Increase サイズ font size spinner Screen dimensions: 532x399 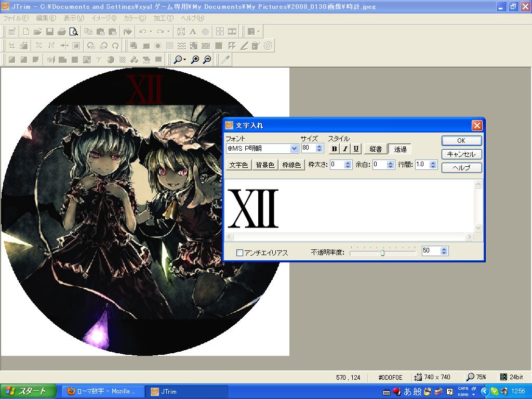click(319, 146)
